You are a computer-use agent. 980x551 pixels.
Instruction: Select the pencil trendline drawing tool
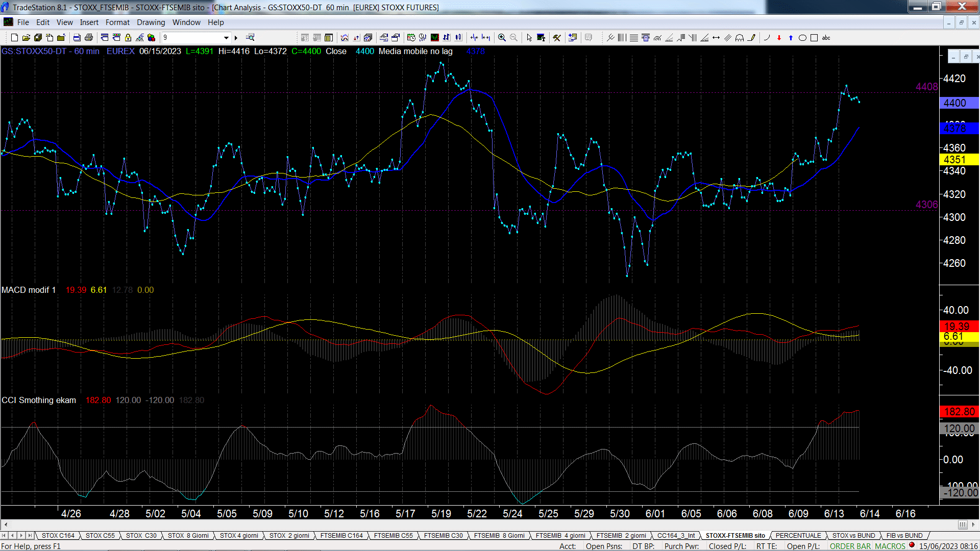tap(751, 38)
